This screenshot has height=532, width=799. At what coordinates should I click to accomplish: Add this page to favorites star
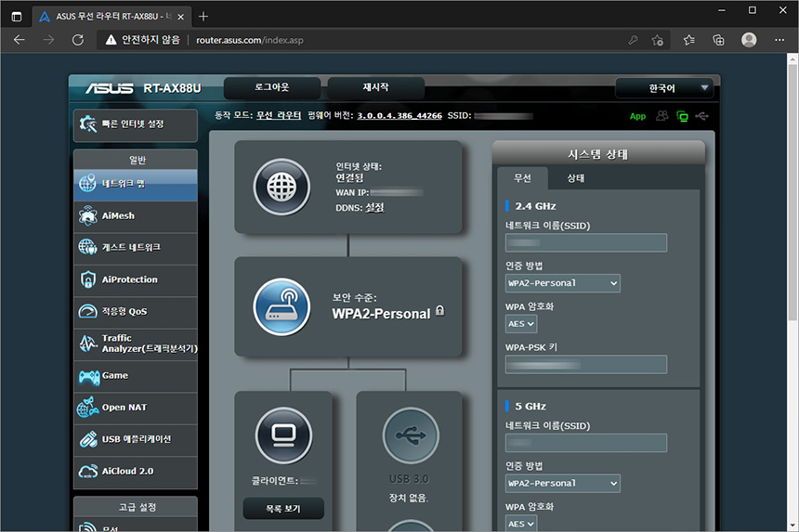coord(658,40)
